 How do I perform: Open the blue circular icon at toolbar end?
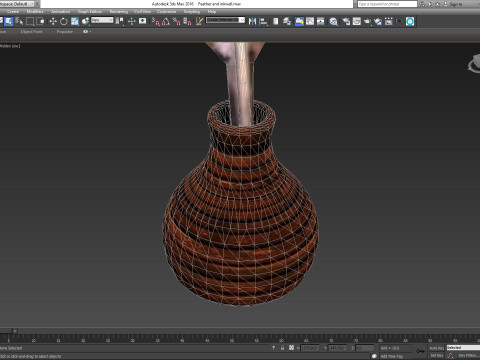tap(410, 21)
